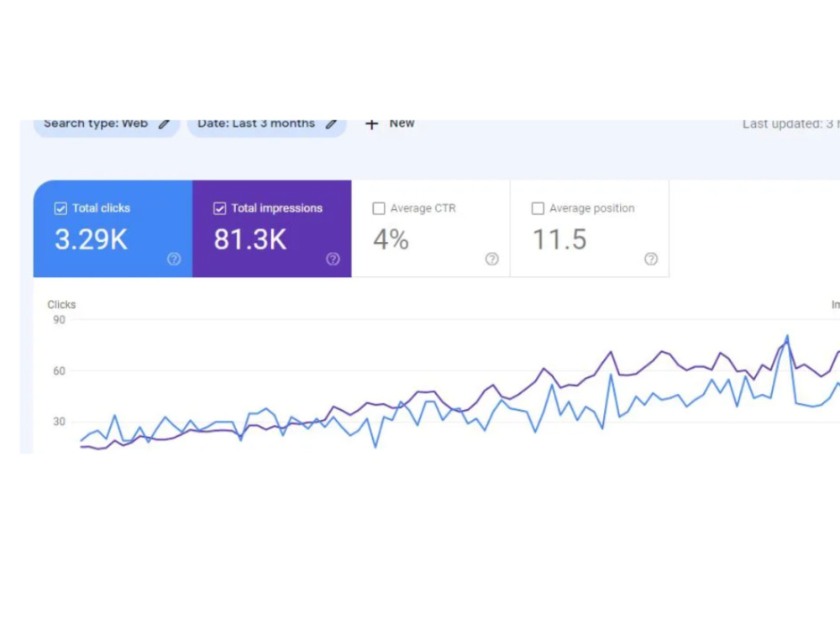Select the 81.3K total impressions value
The height and width of the screenshot is (630, 840).
pyautogui.click(x=250, y=239)
